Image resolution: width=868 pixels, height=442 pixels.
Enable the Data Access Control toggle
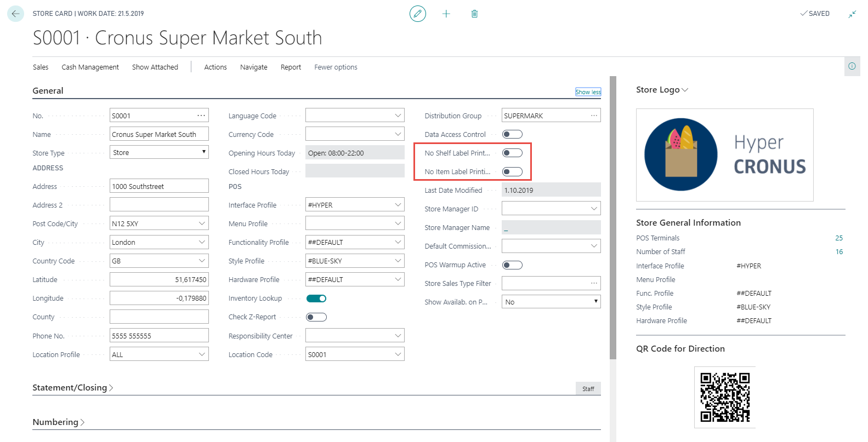click(512, 134)
